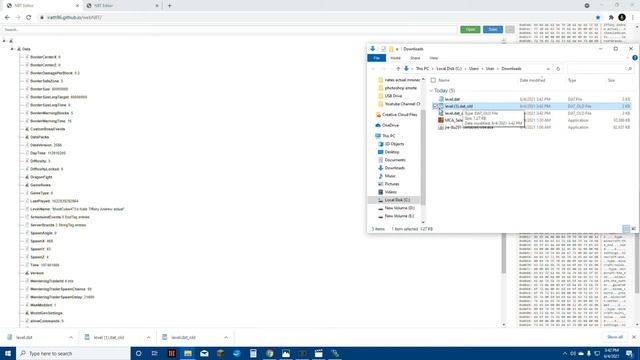Switch Explorer to details view icon
The width and height of the screenshot is (640, 360).
[626, 229]
